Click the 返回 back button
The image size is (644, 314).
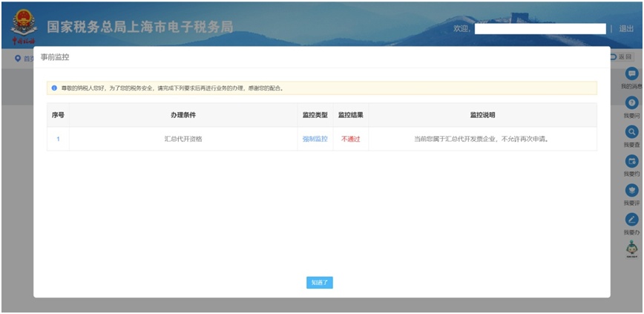click(623, 57)
